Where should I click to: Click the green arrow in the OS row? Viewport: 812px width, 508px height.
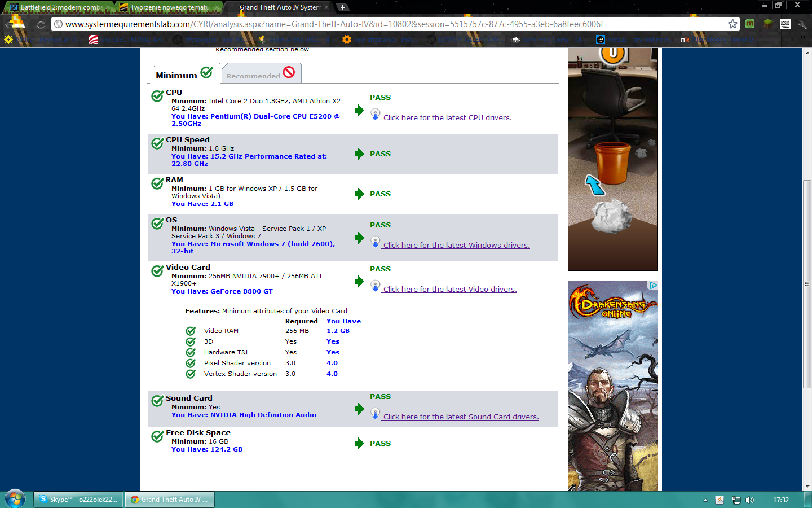pos(360,238)
